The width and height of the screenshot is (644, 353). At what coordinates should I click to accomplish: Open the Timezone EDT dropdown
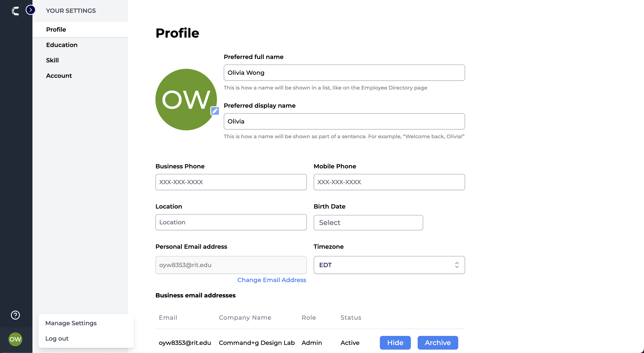(389, 265)
